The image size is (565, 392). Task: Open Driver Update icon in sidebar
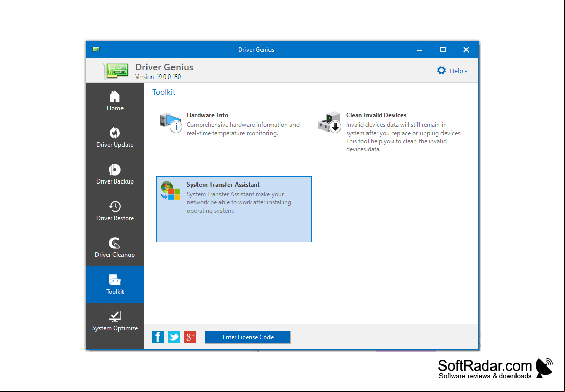[x=115, y=133]
